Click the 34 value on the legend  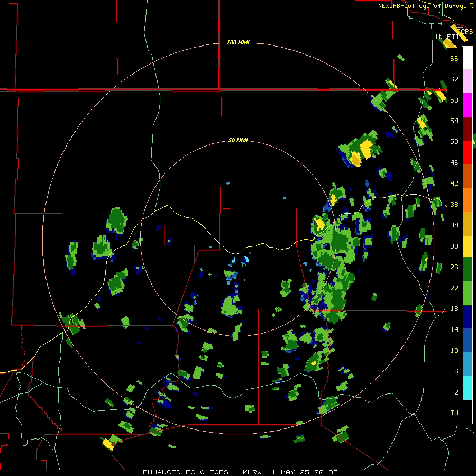(x=454, y=225)
